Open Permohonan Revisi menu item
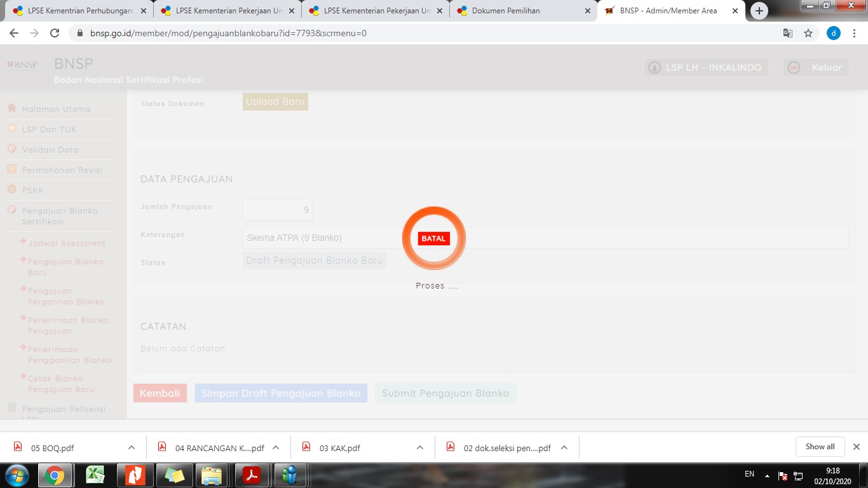868x488 pixels. tap(62, 170)
